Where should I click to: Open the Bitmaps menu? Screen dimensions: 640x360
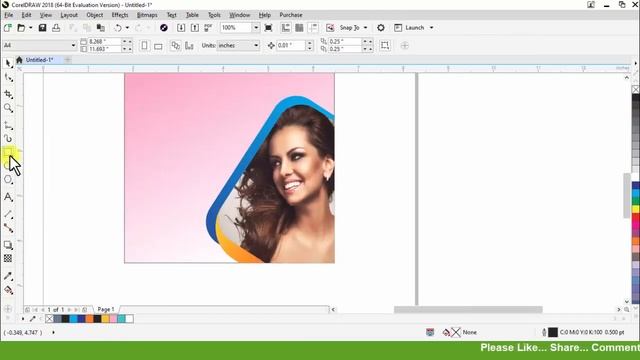click(147, 15)
